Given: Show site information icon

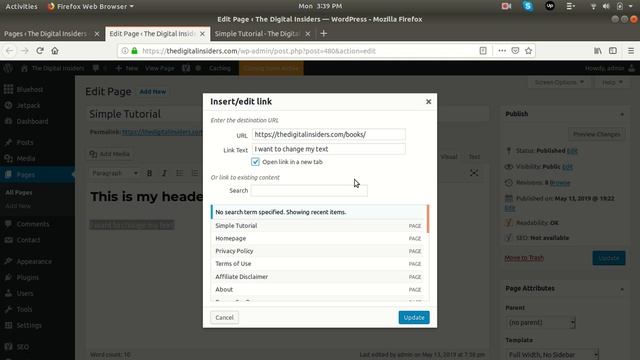Looking at the screenshot, I should coord(125,51).
